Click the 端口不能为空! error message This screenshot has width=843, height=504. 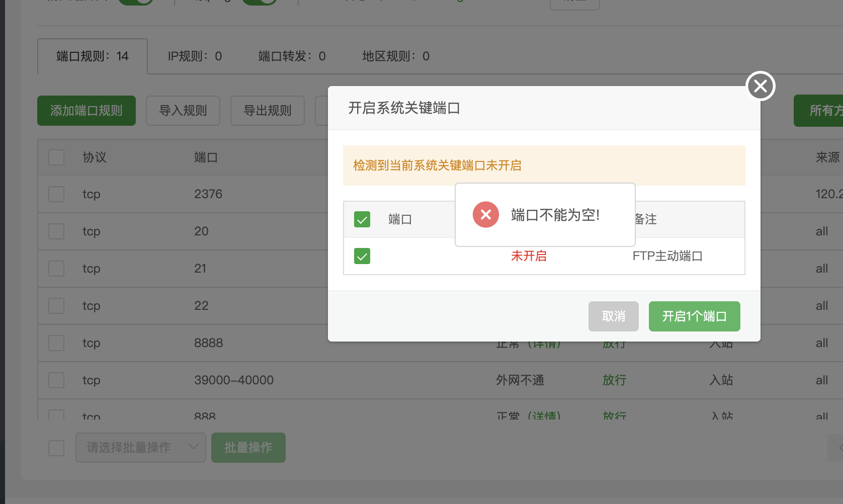tap(555, 215)
